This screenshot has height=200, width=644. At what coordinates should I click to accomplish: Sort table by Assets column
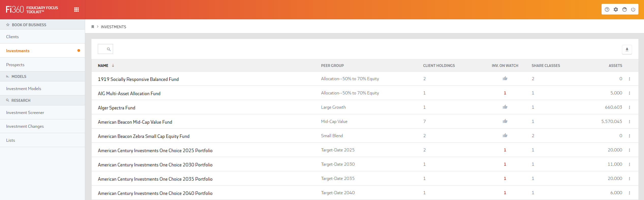point(615,66)
